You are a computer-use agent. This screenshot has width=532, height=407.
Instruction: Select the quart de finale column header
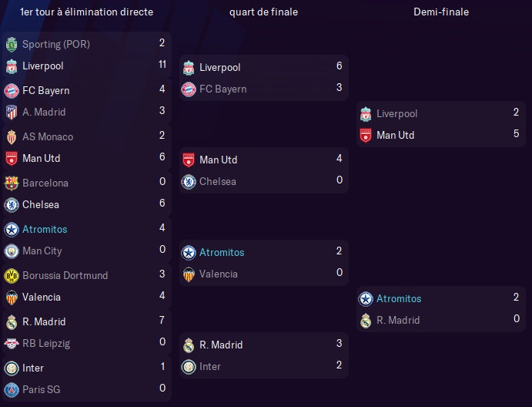263,12
